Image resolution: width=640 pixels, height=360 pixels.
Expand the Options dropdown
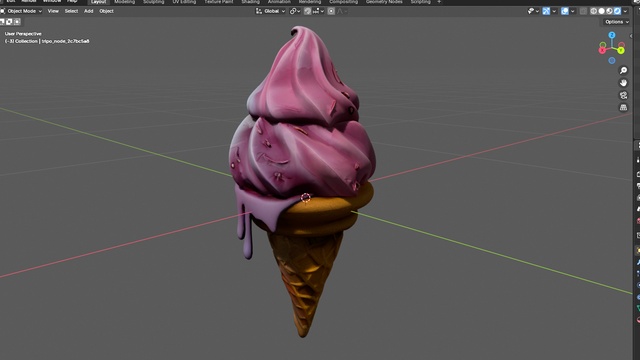[617, 22]
